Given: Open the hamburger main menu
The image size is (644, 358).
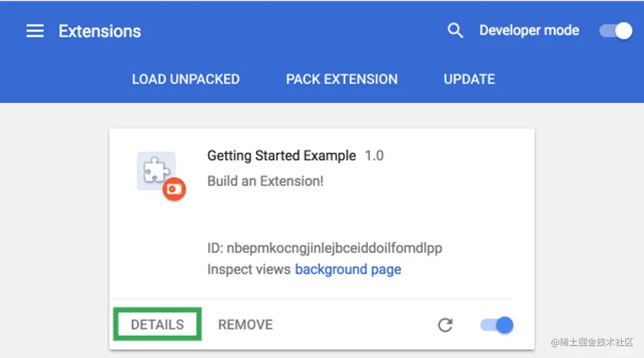Looking at the screenshot, I should (35, 31).
